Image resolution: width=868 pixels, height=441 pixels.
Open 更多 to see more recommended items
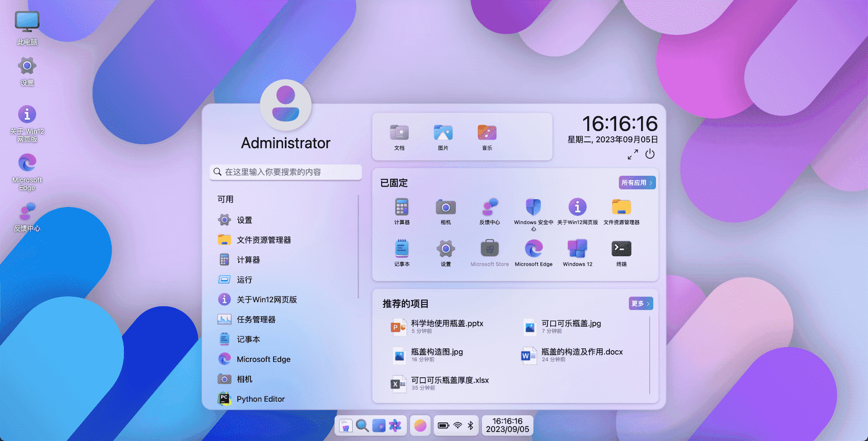pyautogui.click(x=640, y=303)
